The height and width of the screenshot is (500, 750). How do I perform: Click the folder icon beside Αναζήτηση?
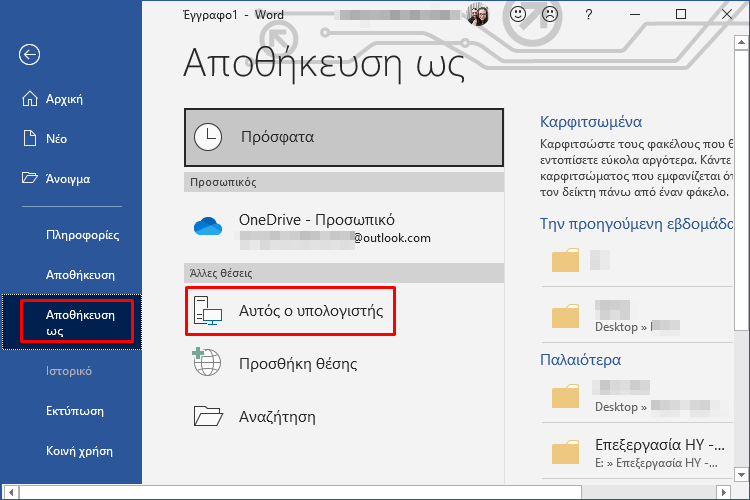click(x=208, y=416)
